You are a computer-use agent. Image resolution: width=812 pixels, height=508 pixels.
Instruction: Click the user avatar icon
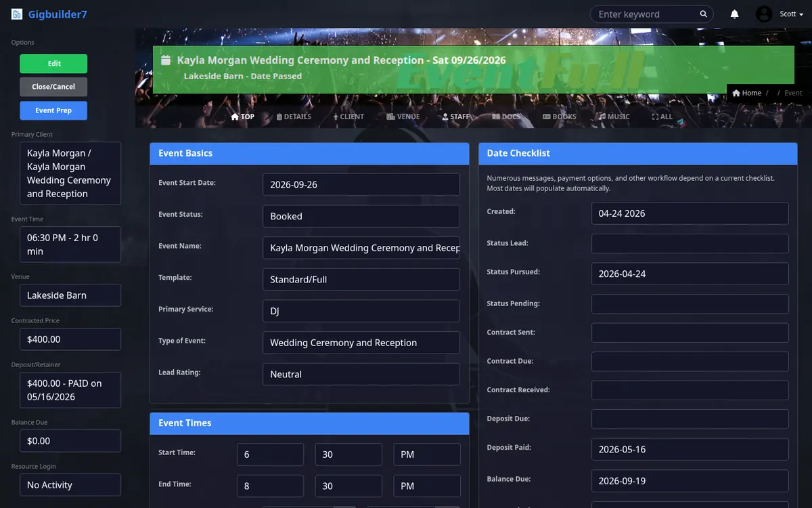pyautogui.click(x=764, y=14)
